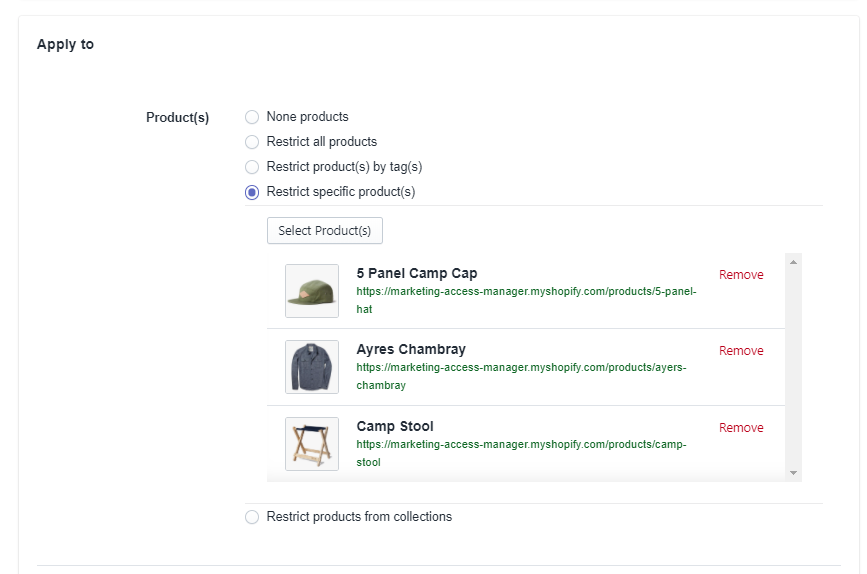This screenshot has width=867, height=574.
Task: Remove Camp Stool from list
Action: point(741,427)
